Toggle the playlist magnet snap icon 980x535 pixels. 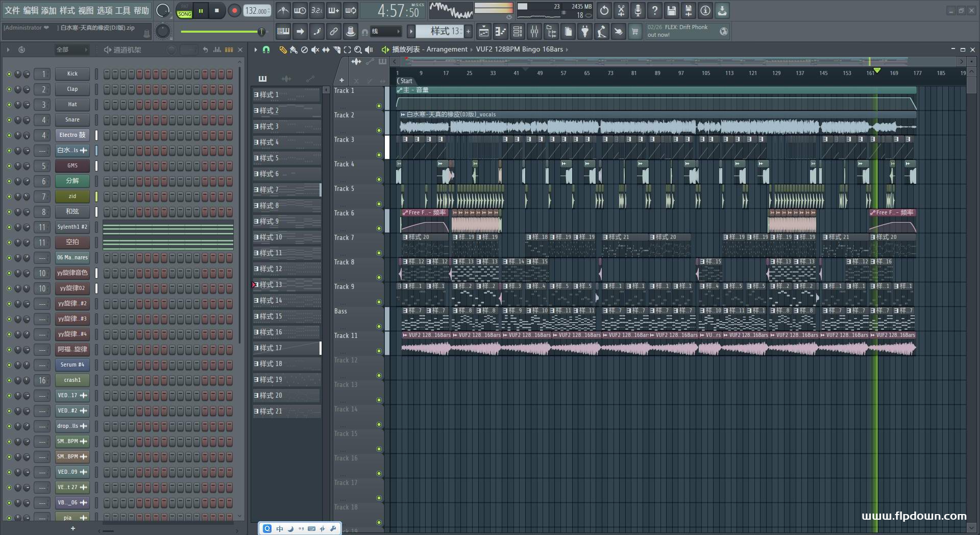point(266,50)
